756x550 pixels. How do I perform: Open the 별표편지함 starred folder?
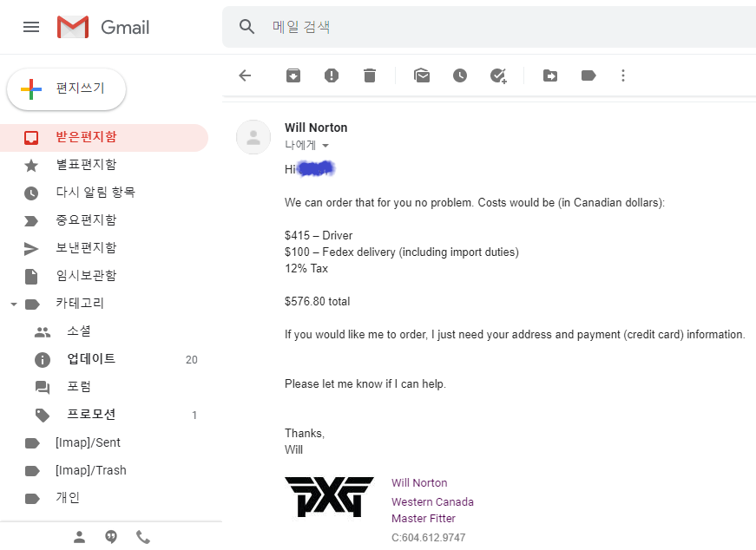coord(104,165)
